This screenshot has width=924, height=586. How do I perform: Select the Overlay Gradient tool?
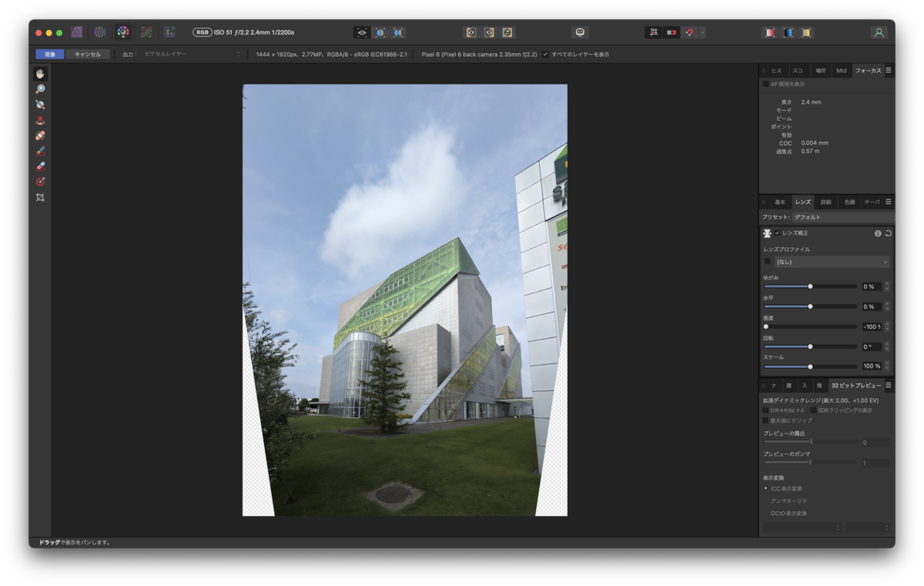click(40, 182)
